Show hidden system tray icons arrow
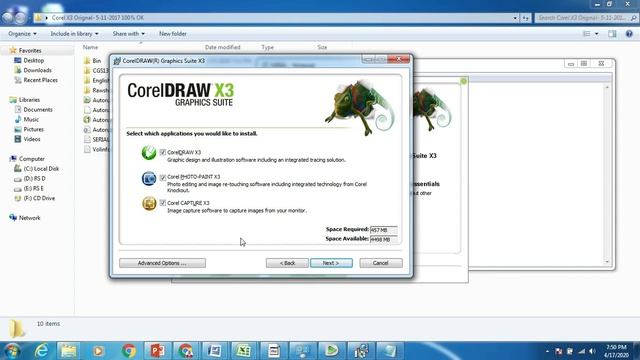Image resolution: width=640 pixels, height=360 pixels. tap(547, 351)
